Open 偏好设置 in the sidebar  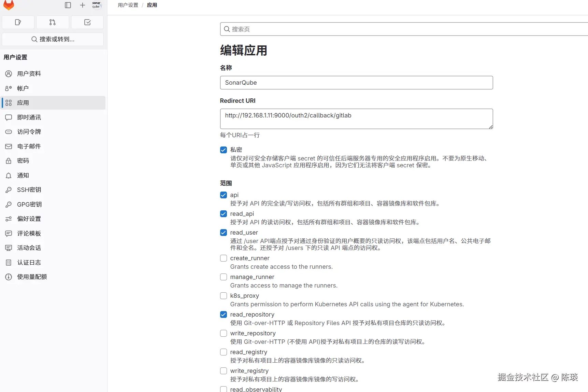pyautogui.click(x=54, y=219)
